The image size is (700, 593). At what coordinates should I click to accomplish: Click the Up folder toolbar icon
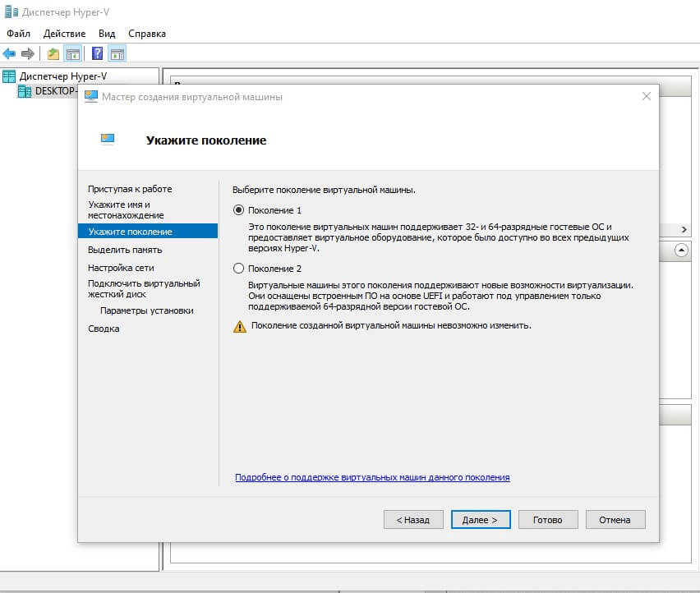tap(53, 54)
